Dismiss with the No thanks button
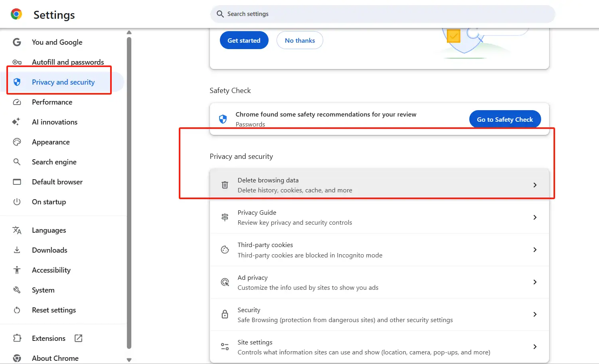This screenshot has height=364, width=599. coord(300,40)
